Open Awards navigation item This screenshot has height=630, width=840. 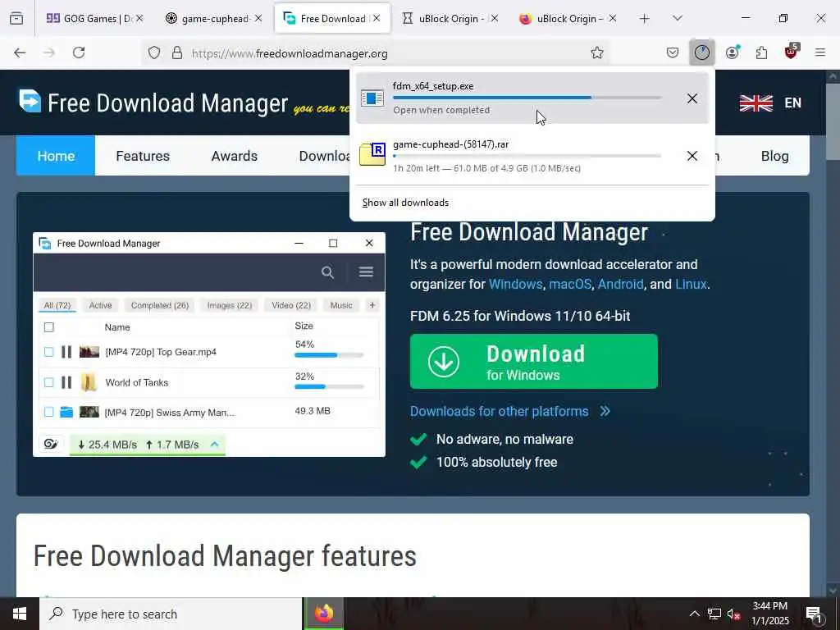(x=234, y=156)
